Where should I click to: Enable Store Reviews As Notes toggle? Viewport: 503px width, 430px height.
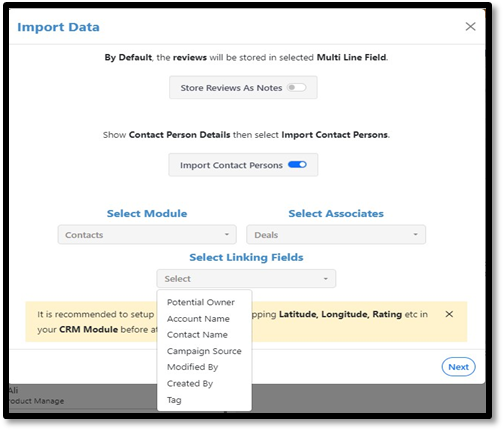(x=296, y=88)
